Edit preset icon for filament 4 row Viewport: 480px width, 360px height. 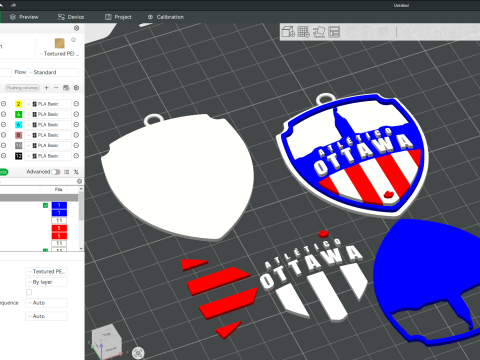pos(76,114)
